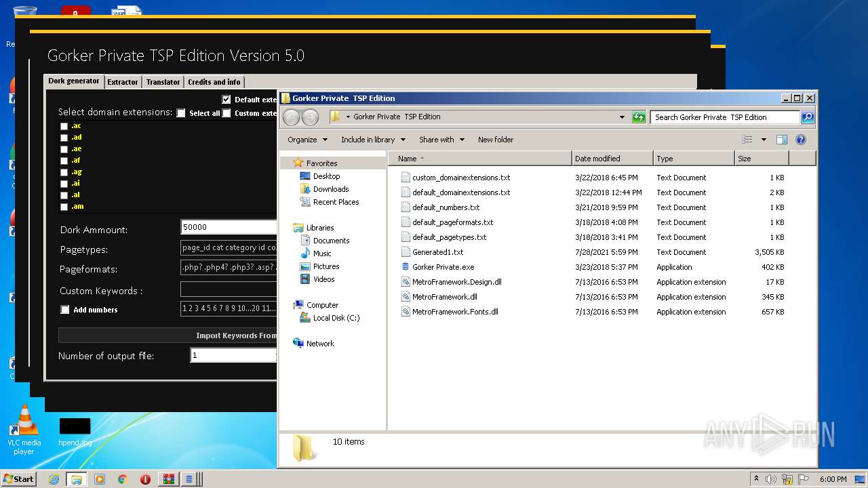Toggle the preview pane icon

coord(781,140)
